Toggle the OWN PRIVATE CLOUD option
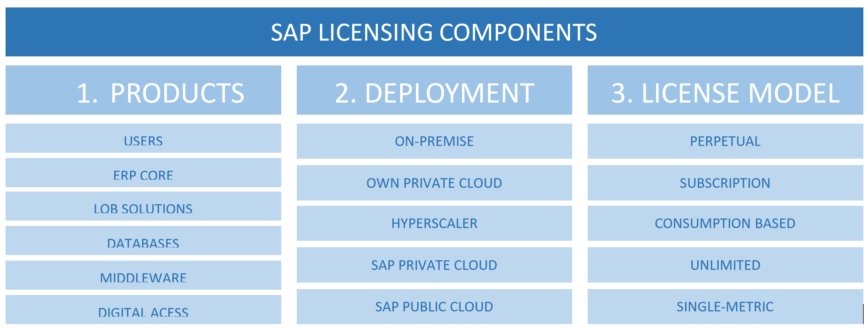Image resolution: width=868 pixels, height=330 pixels. point(434,183)
